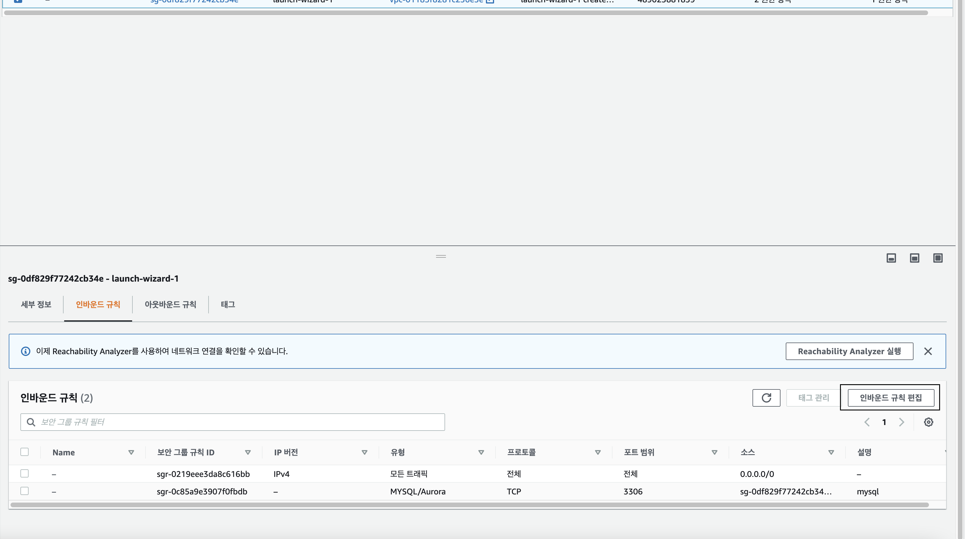Expand panel to full view icon
Viewport: 980px width, 539px height.
938,258
